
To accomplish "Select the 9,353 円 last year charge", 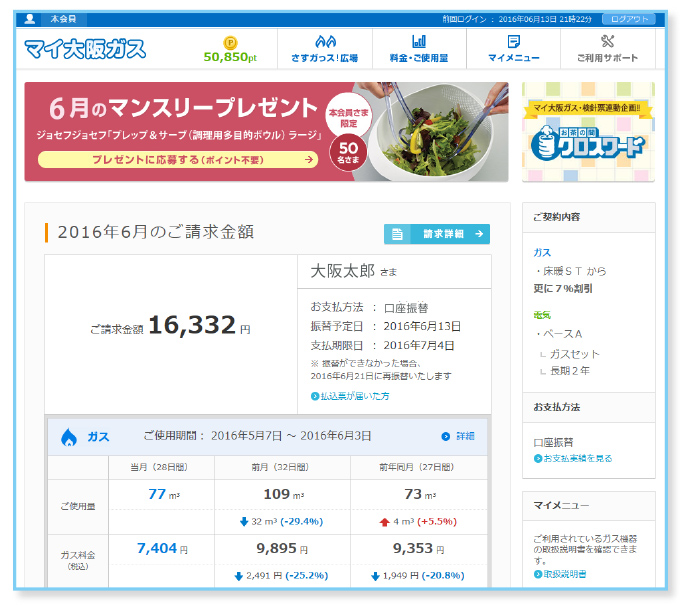I will pos(418,549).
